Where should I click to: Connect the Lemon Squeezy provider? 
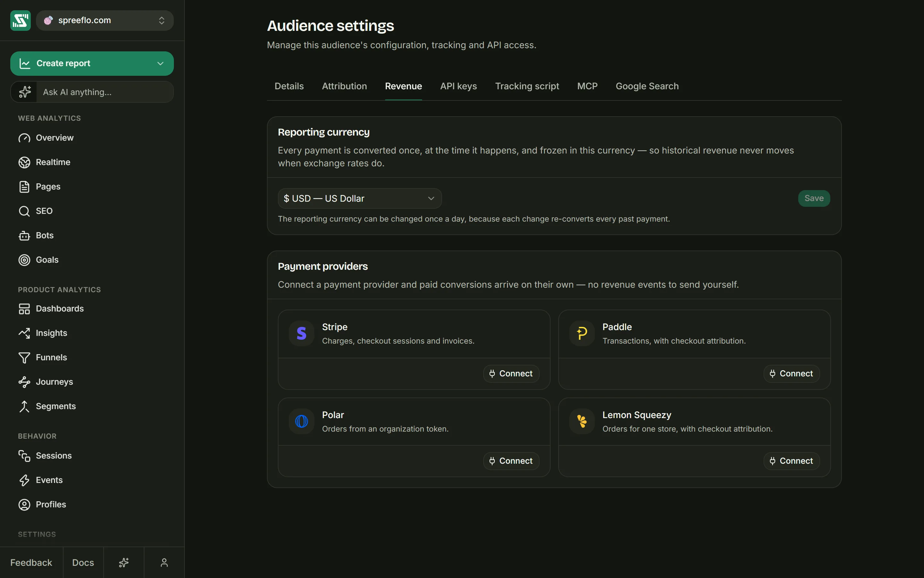[791, 461]
